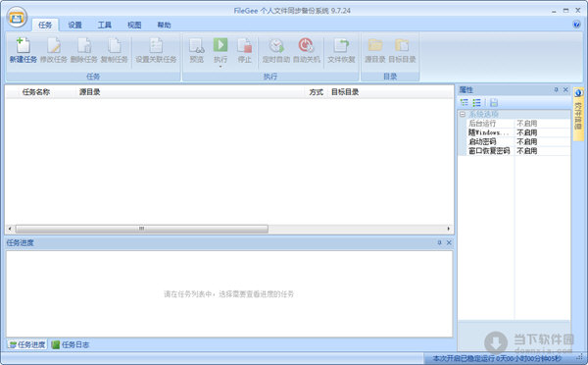The image size is (588, 365).
Task: Click the scrollbar left arrow in task list
Action: click(10, 229)
